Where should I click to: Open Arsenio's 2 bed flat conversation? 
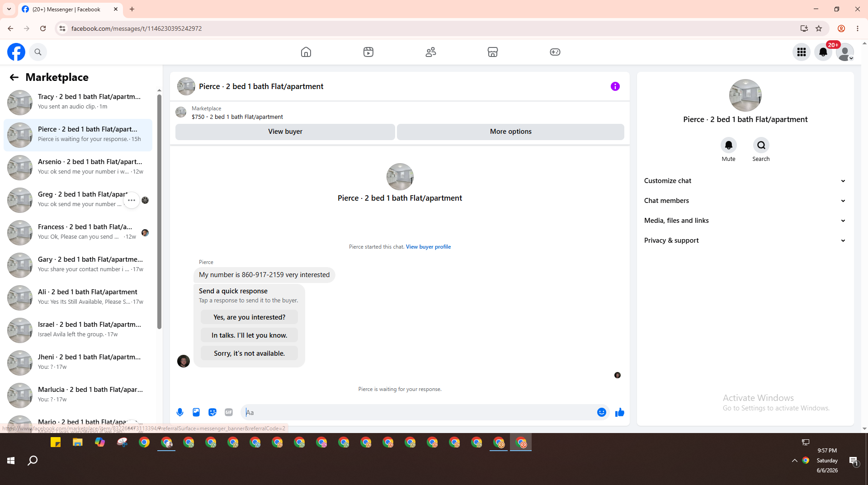click(x=78, y=167)
